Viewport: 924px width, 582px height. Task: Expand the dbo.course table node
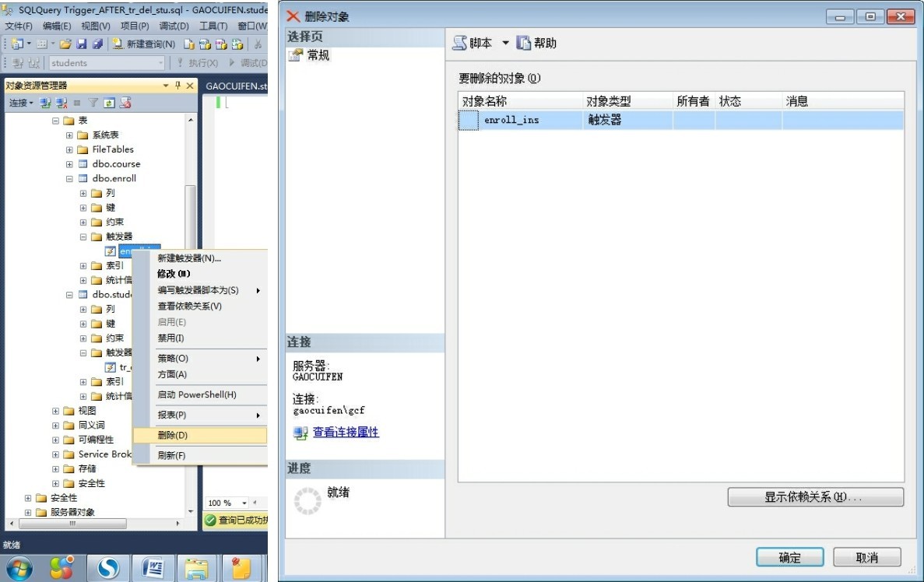[69, 164]
